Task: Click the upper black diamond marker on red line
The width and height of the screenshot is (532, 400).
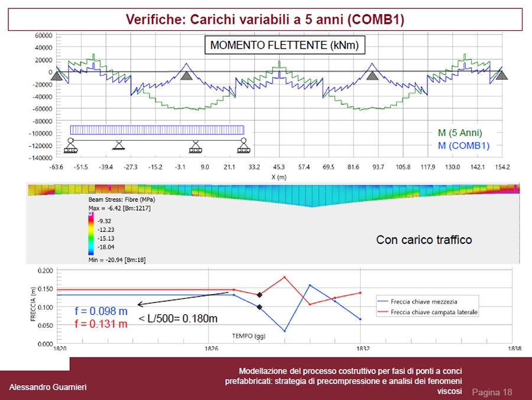Action: [259, 295]
